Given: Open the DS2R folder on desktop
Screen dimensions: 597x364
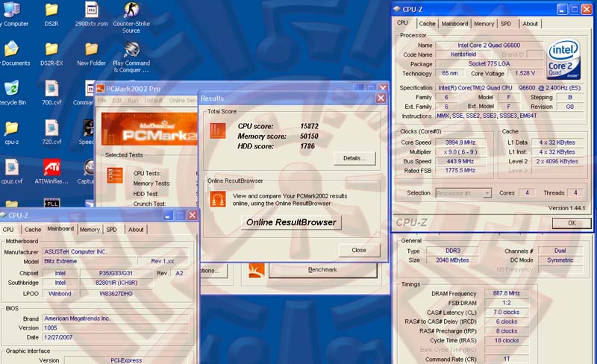Looking at the screenshot, I should 51,10.
